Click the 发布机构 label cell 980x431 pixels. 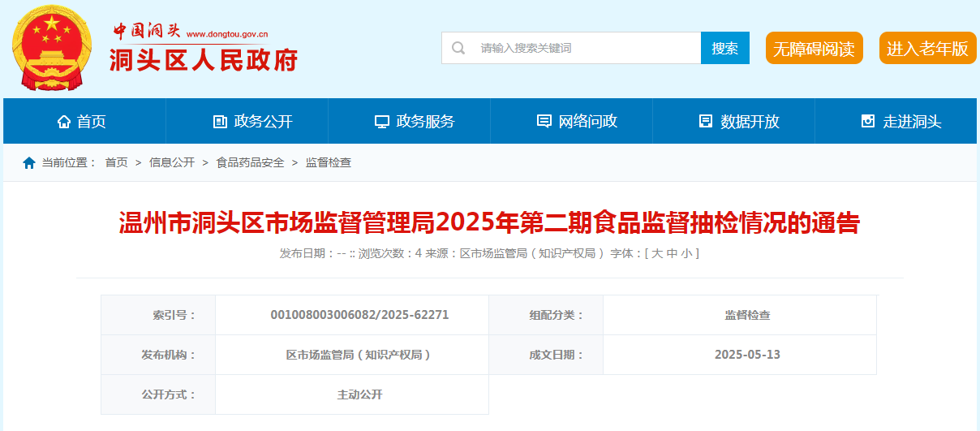click(x=158, y=355)
